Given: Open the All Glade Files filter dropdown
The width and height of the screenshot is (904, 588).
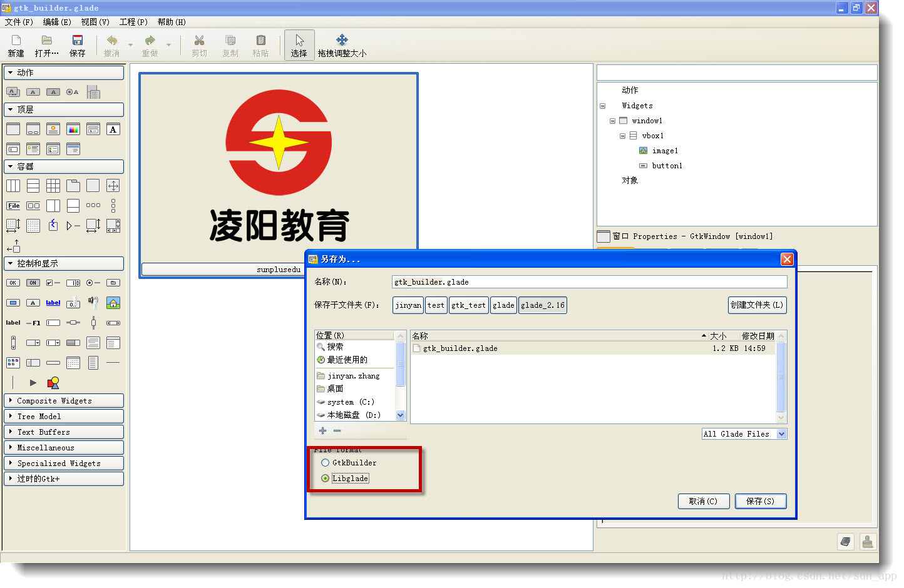Looking at the screenshot, I should [x=744, y=434].
